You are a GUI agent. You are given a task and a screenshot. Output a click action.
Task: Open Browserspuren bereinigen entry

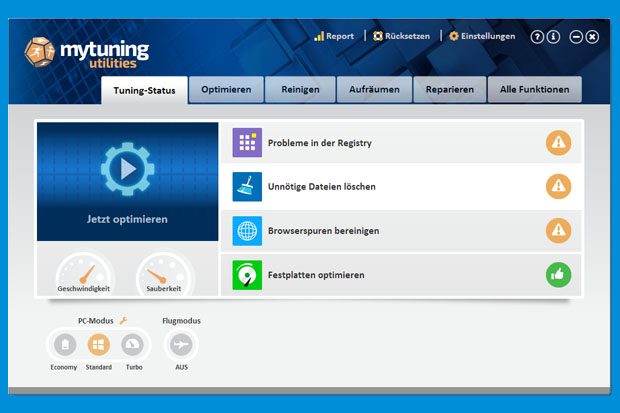[x=401, y=231]
